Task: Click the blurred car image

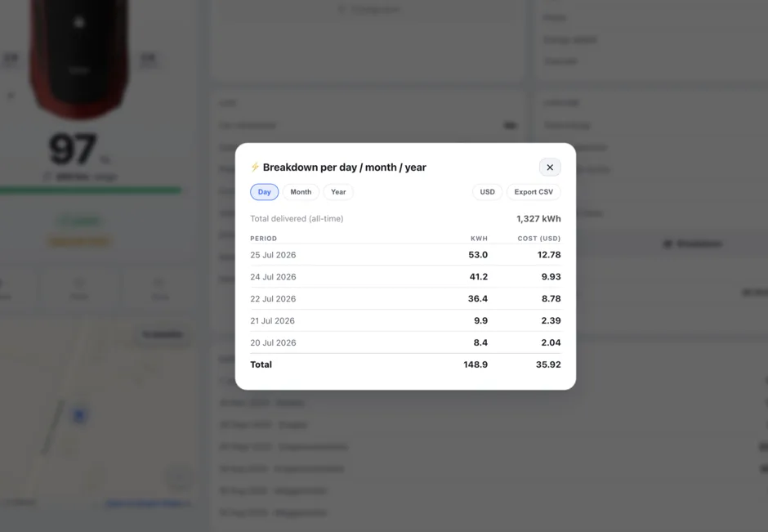Action: [79, 56]
